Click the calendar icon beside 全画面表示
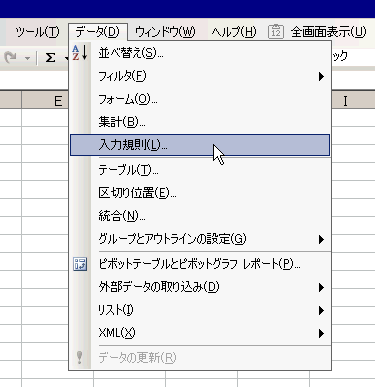The height and width of the screenshot is (387, 375). click(276, 32)
